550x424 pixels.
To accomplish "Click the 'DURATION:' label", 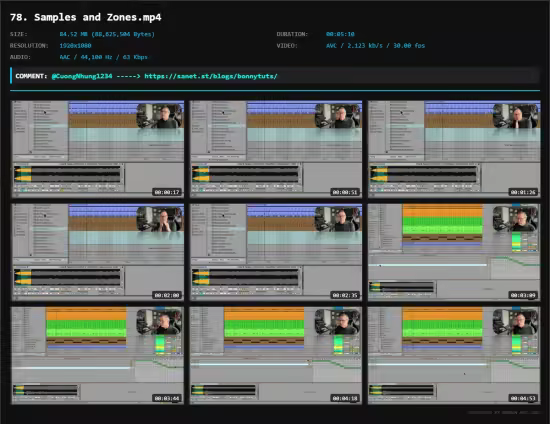I will coord(292,34).
